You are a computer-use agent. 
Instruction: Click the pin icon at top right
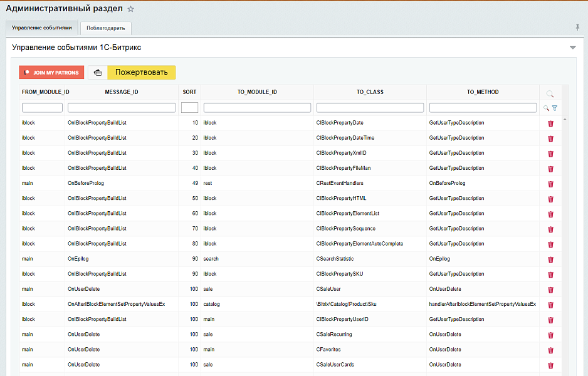coord(577,28)
